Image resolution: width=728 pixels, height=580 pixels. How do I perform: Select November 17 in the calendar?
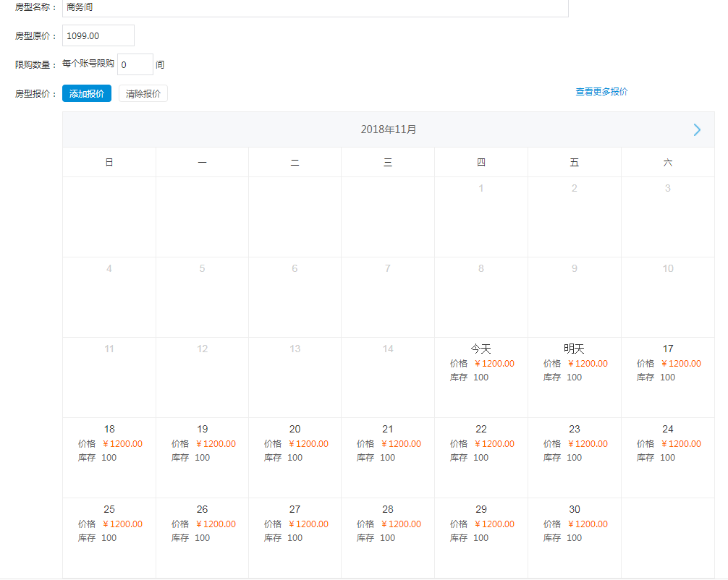pyautogui.click(x=667, y=376)
